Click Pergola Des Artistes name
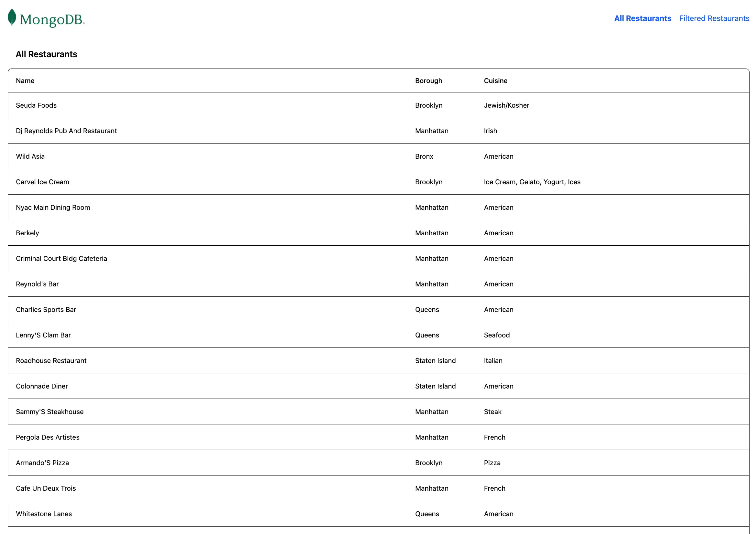This screenshot has width=756, height=534. click(x=48, y=437)
